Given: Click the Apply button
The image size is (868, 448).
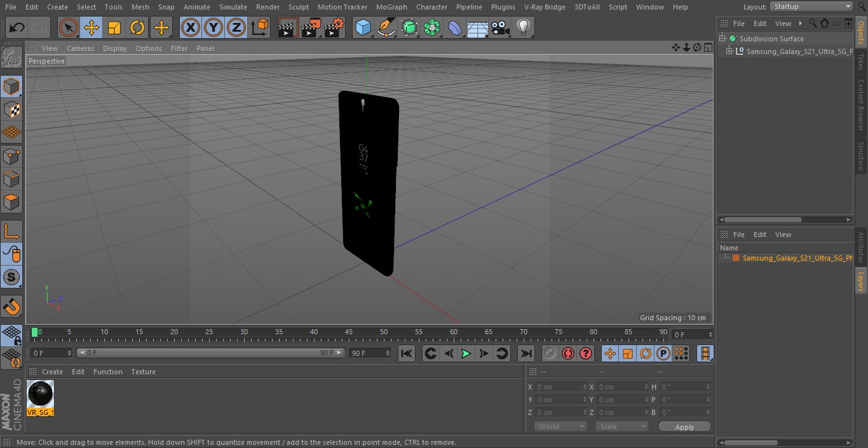Looking at the screenshot, I should 684,427.
